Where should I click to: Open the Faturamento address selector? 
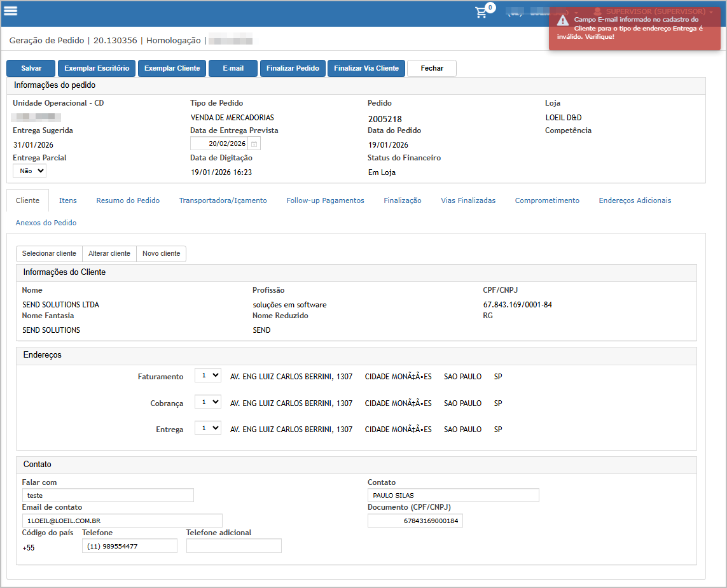tap(207, 375)
